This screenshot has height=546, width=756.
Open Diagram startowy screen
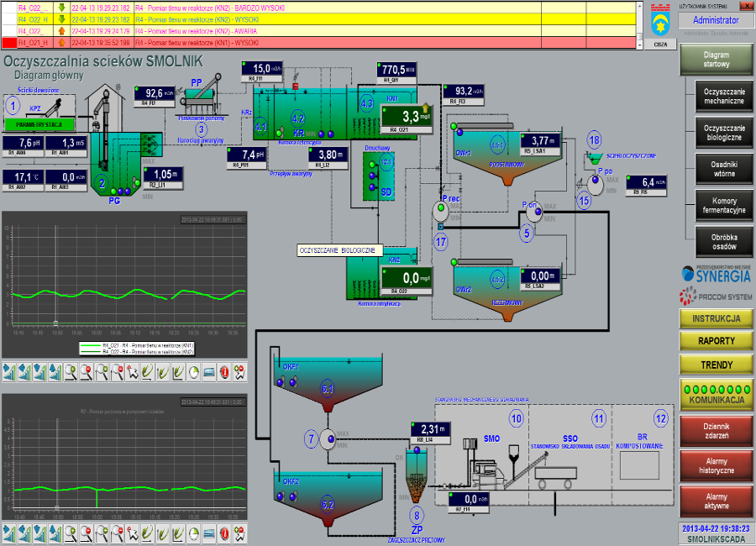(x=716, y=60)
